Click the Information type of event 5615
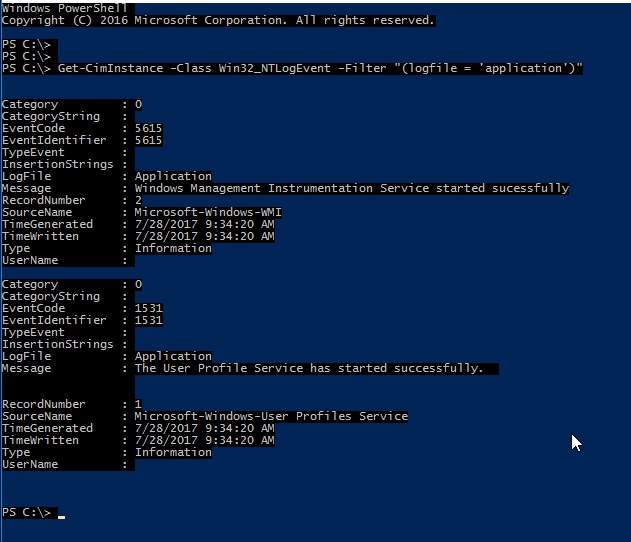 (x=173, y=248)
